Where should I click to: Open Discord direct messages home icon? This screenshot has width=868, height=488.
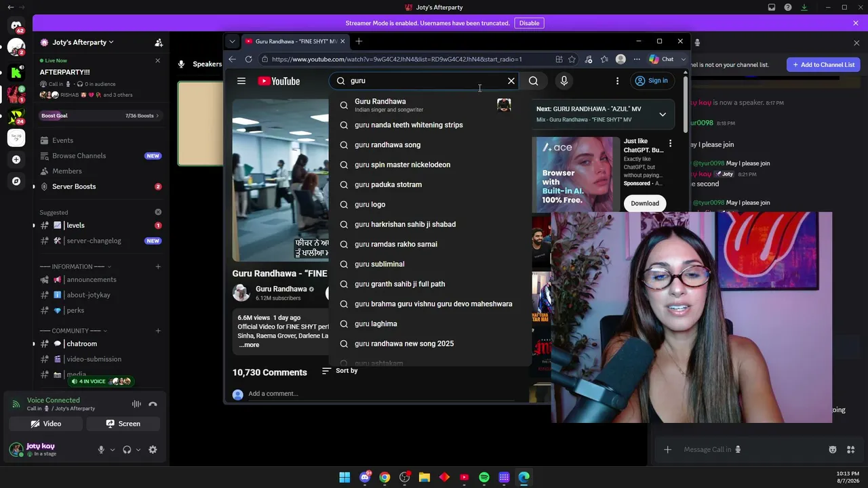(x=16, y=26)
